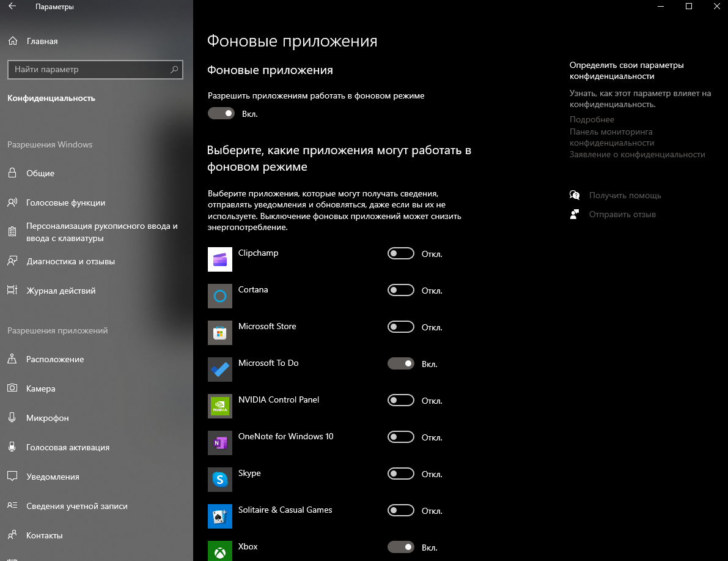Screen dimensions: 728x561
Task: Click the Skype app icon
Action: tap(220, 480)
